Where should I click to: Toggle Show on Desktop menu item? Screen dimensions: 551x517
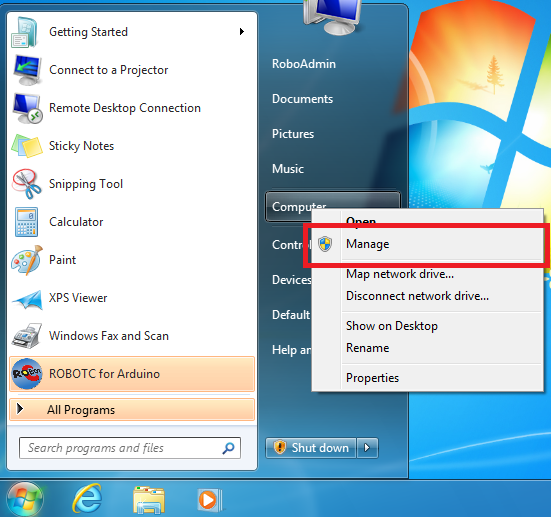tap(392, 326)
